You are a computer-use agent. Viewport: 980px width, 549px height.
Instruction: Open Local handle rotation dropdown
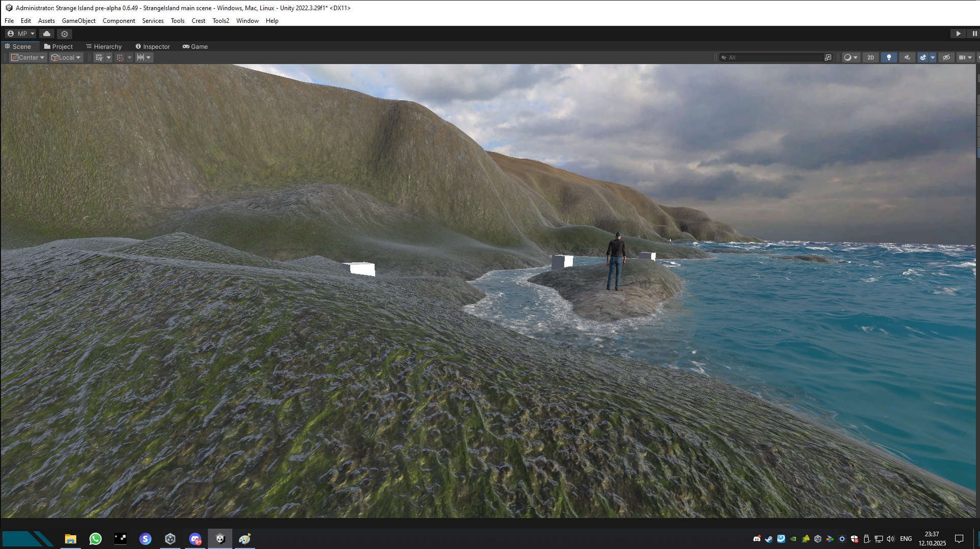tap(66, 57)
